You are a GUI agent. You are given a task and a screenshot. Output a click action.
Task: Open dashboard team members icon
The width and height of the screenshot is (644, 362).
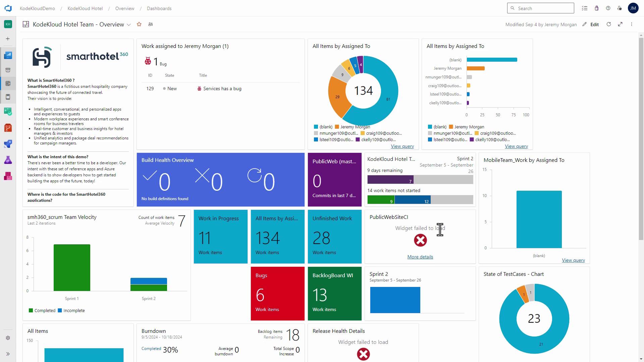click(151, 24)
